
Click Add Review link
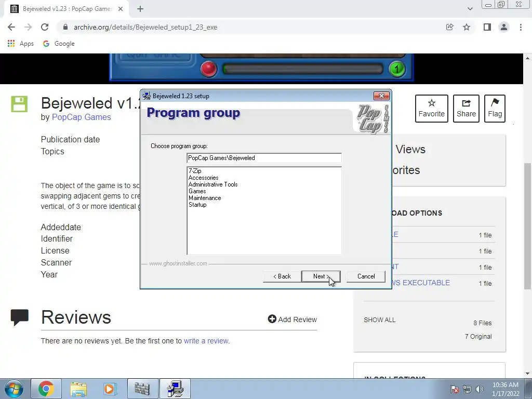tap(292, 320)
